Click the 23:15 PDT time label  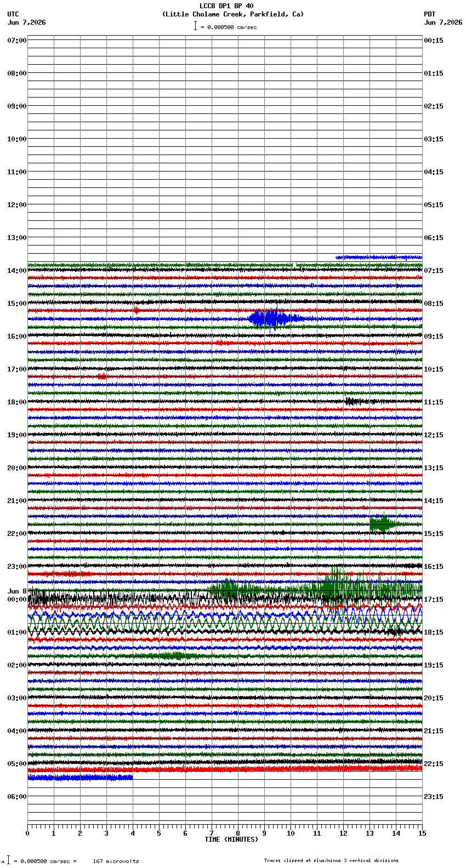(434, 797)
